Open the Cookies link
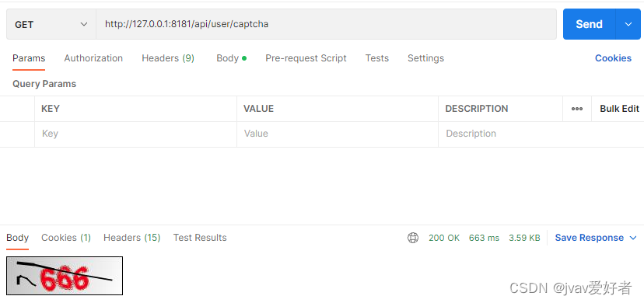Viewport: 644px width, 303px height. 613,58
